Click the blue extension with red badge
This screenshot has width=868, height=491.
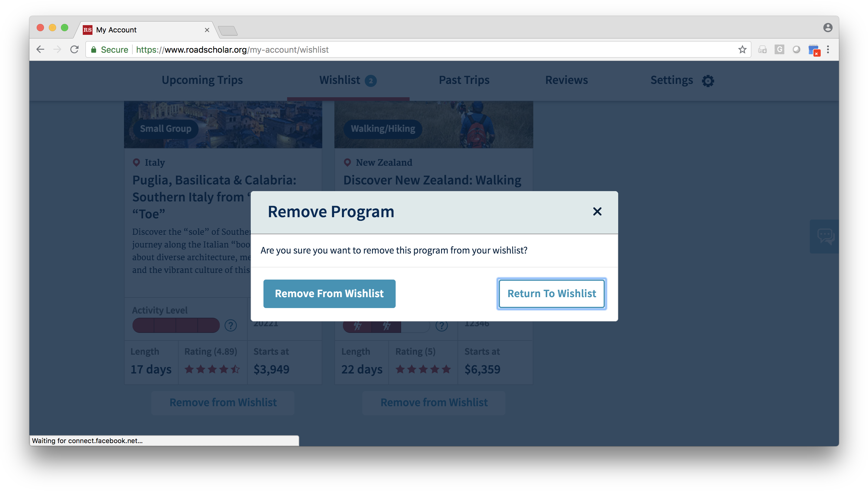click(x=814, y=50)
